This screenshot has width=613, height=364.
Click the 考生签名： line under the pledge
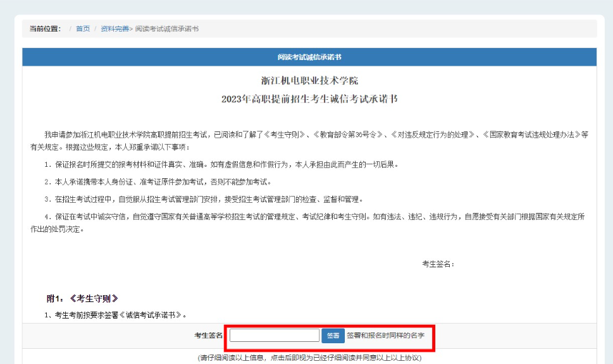tap(438, 264)
